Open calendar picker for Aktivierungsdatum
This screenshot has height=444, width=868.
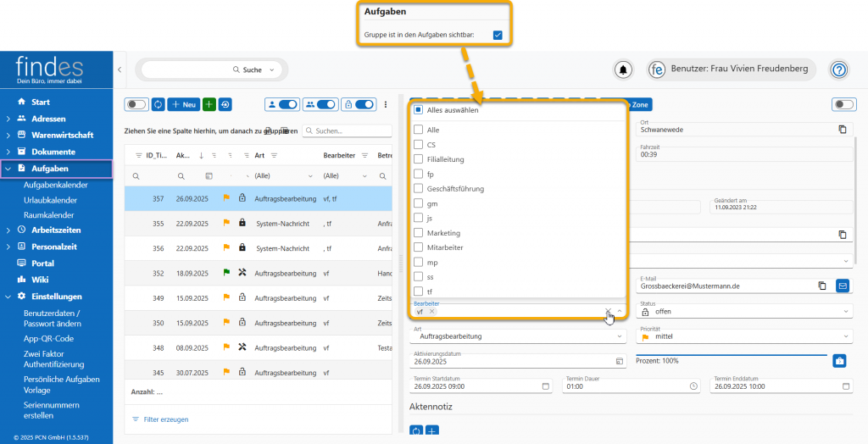point(619,361)
